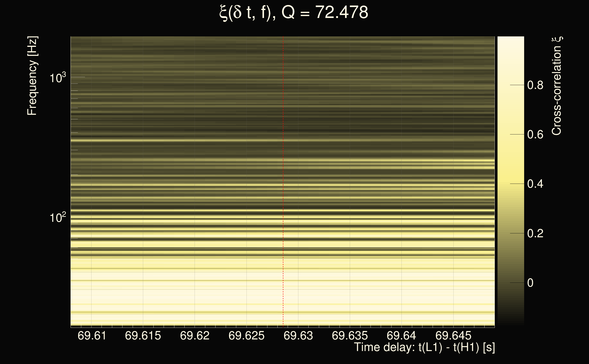Screen dimensions: 589x364
Task: Click the Cross-correlation ξ colorbar label
Action: click(556, 86)
